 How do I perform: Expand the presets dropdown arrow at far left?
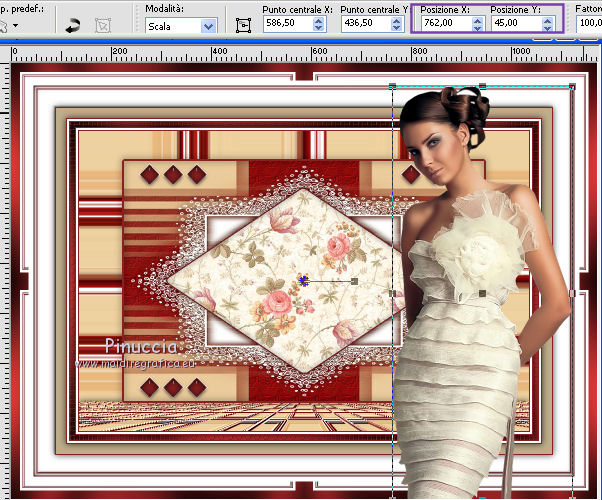[17, 24]
